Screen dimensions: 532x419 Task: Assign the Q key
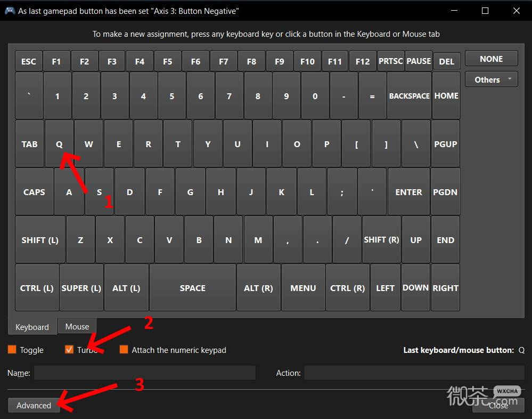point(59,143)
